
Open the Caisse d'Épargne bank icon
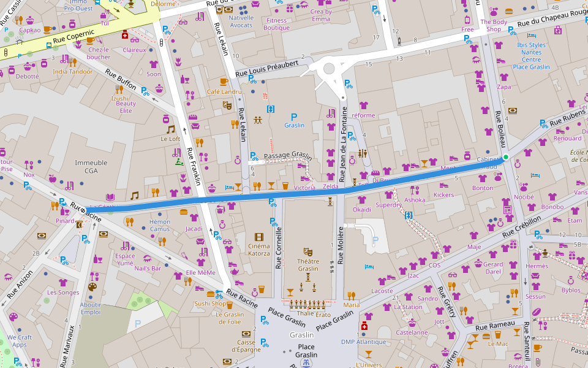click(x=246, y=334)
